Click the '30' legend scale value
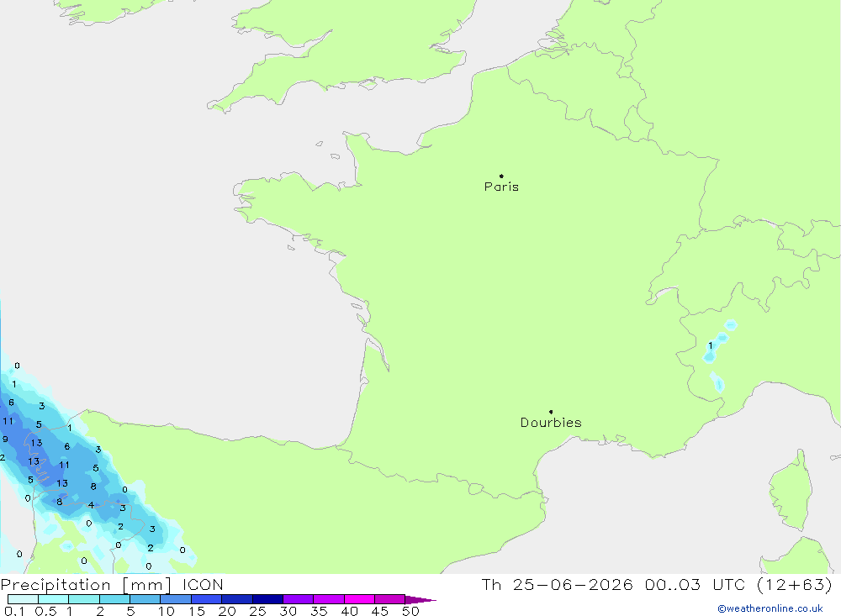This screenshot has height=616, width=841. [x=288, y=611]
